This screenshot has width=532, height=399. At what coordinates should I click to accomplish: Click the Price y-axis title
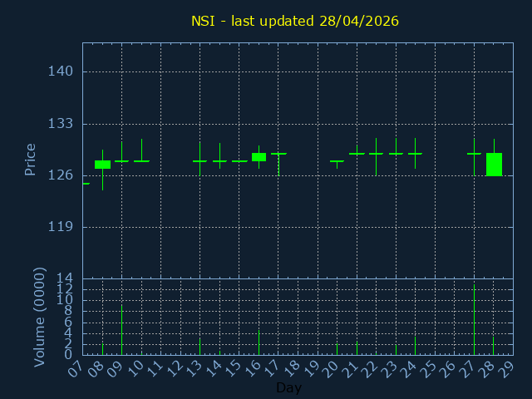(31, 159)
